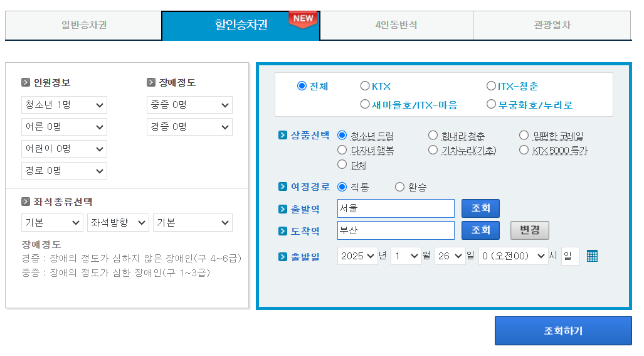Open the 좌석방향 seat direction dropdown
The width and height of the screenshot is (644, 356).
pos(118,222)
